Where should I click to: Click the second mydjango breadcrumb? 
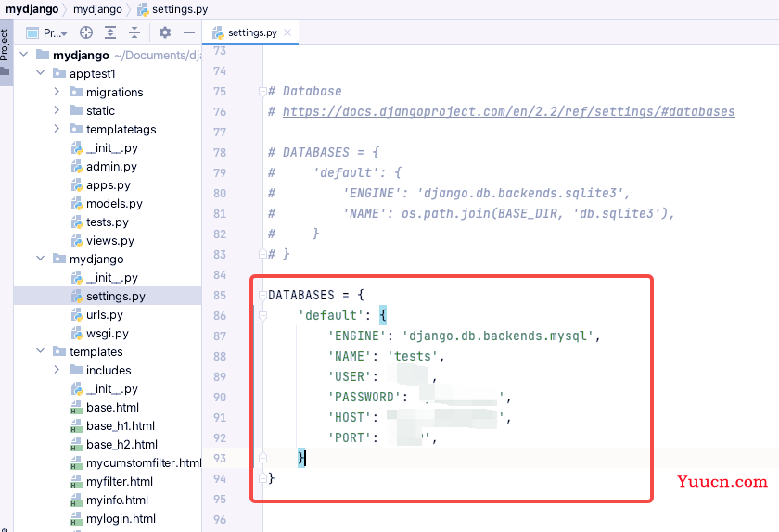(x=97, y=9)
